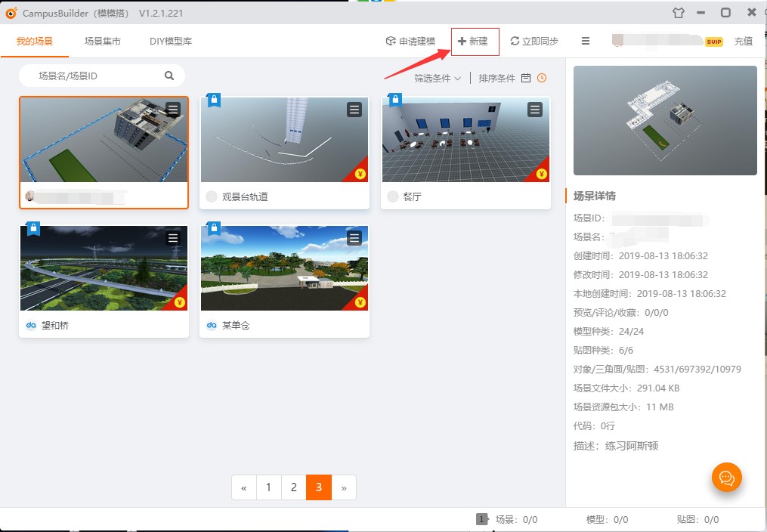Click the yuan price badge on 望和桥
The image size is (767, 532).
coord(179,302)
